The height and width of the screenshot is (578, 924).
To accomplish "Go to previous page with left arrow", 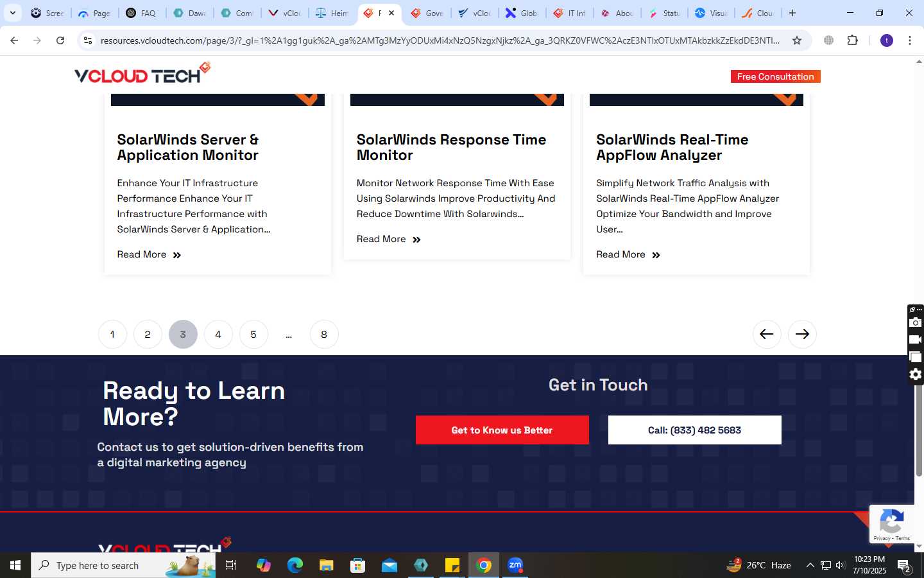I will click(x=767, y=334).
